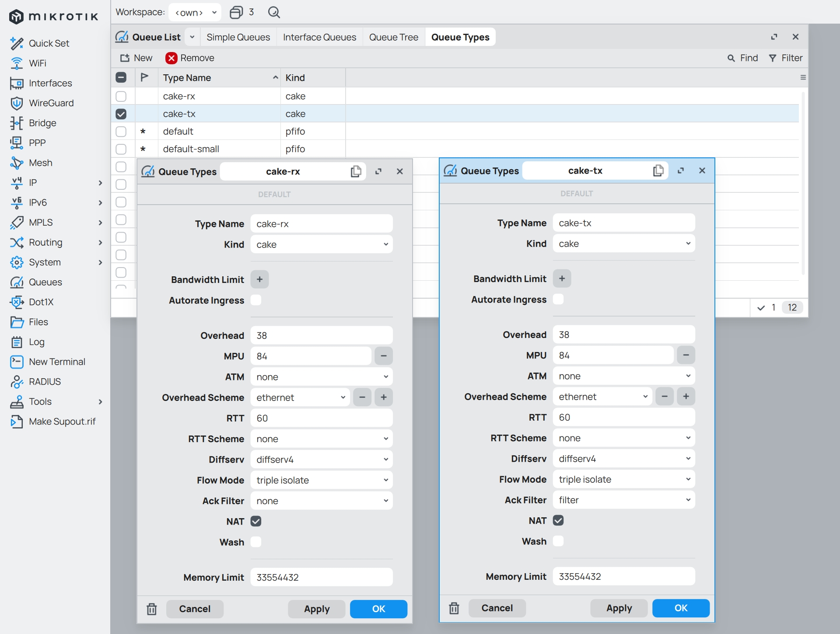Click OK in cake-tx dialog
This screenshot has height=634, width=840.
click(681, 608)
